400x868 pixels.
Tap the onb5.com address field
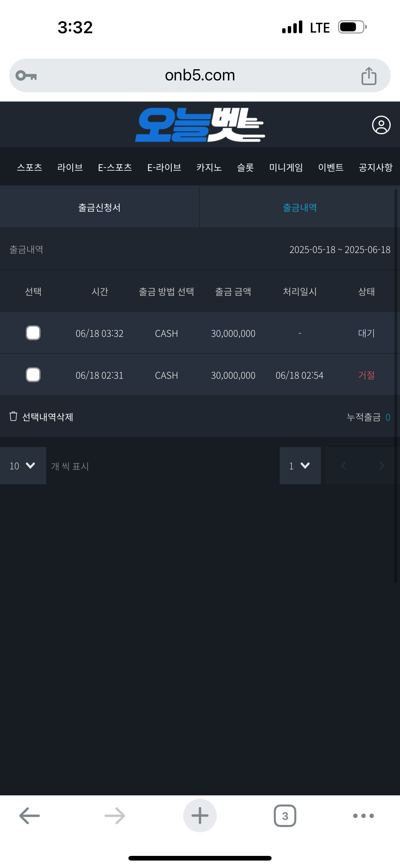200,75
